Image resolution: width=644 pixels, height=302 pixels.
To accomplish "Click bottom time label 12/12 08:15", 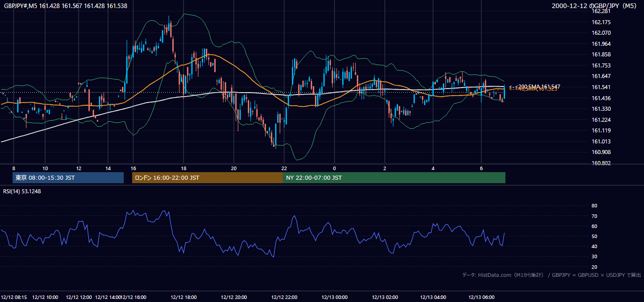I will (x=14, y=297).
